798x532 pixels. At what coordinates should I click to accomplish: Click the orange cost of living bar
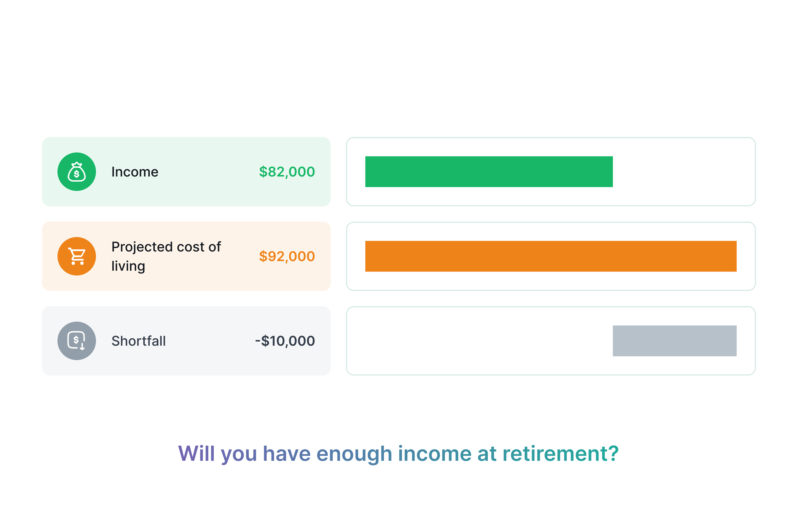pos(551,256)
